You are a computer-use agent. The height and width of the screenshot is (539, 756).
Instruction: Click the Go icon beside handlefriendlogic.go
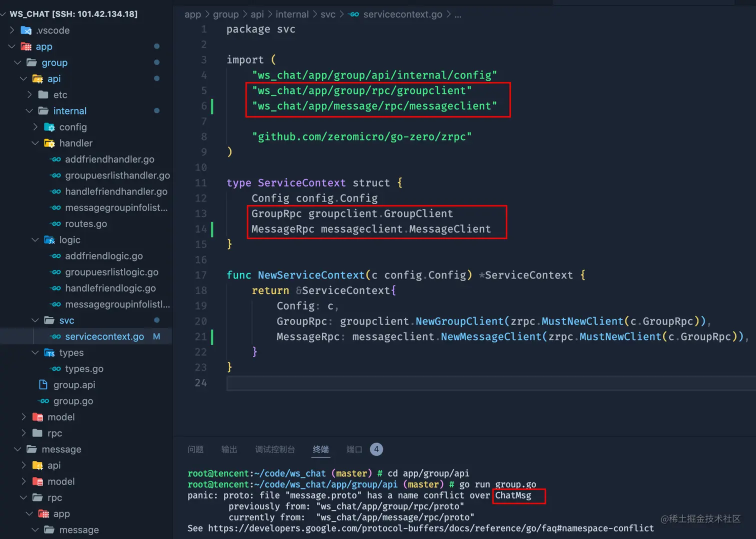55,288
